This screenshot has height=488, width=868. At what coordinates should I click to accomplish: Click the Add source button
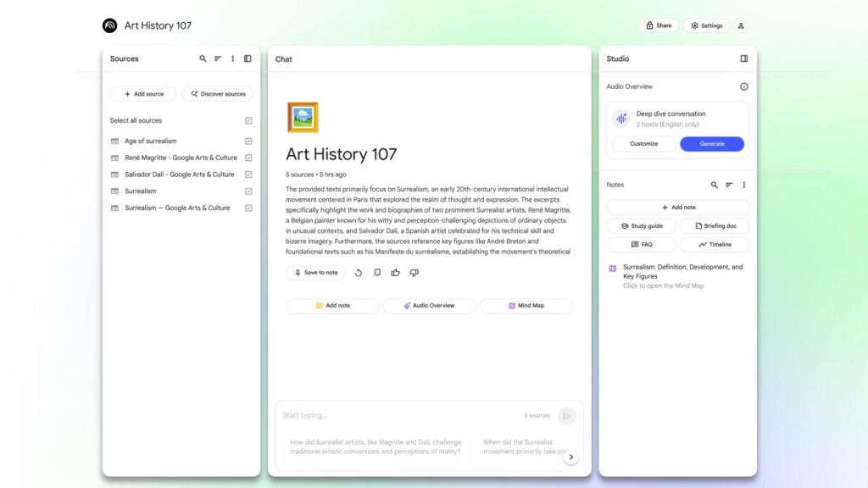[143, 94]
